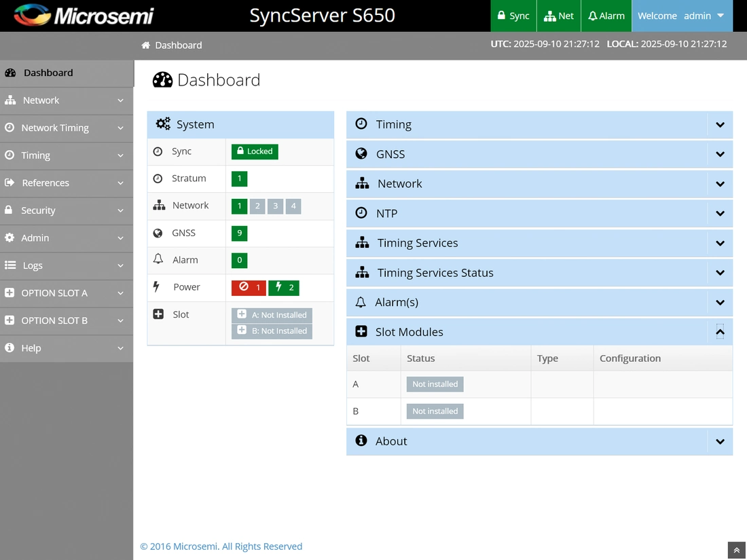The width and height of the screenshot is (747, 560).
Task: Click Slot A Not installed status
Action: click(x=435, y=384)
